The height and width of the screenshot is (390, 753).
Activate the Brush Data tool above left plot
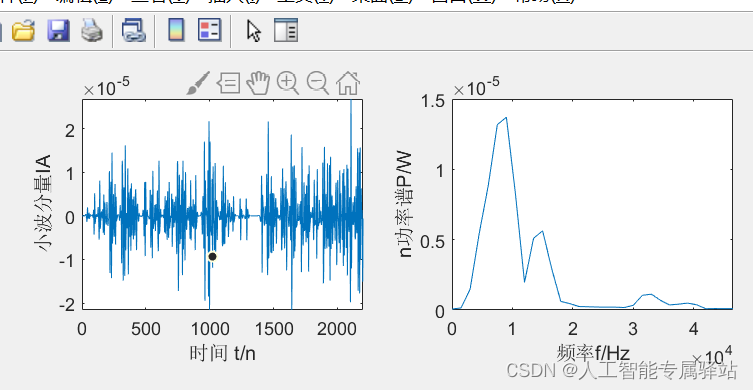[x=198, y=84]
